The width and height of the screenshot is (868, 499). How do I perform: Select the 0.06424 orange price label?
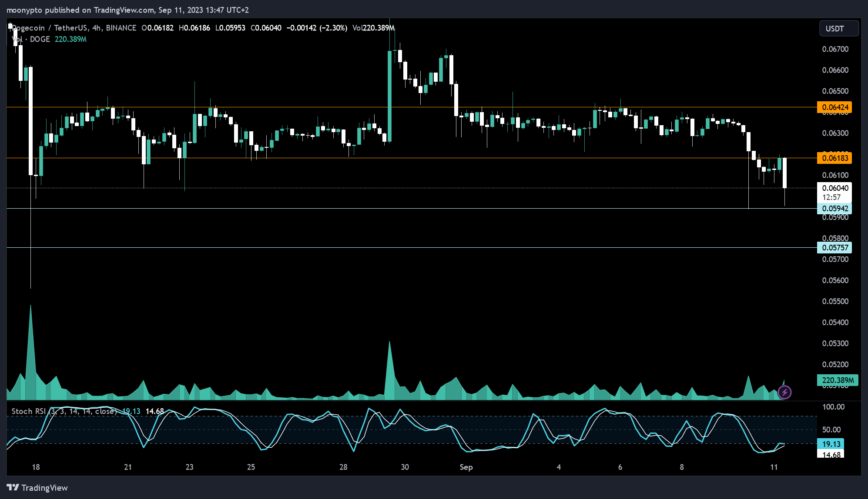click(x=834, y=107)
